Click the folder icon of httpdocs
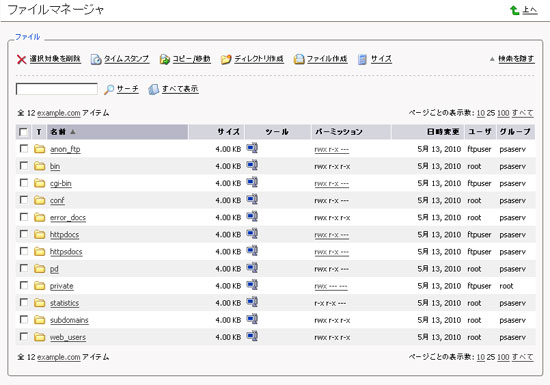 (x=40, y=234)
